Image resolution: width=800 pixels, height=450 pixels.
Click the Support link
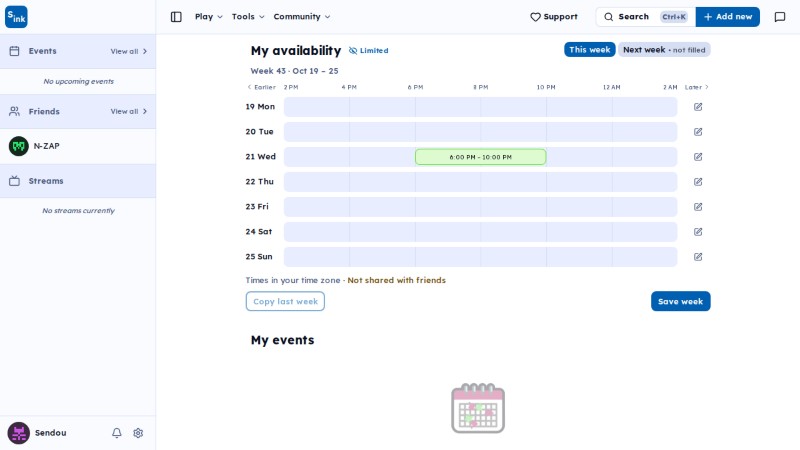(x=554, y=17)
